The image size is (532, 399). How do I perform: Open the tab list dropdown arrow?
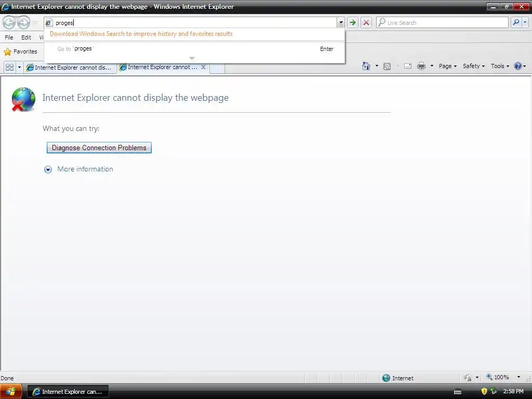click(19, 67)
